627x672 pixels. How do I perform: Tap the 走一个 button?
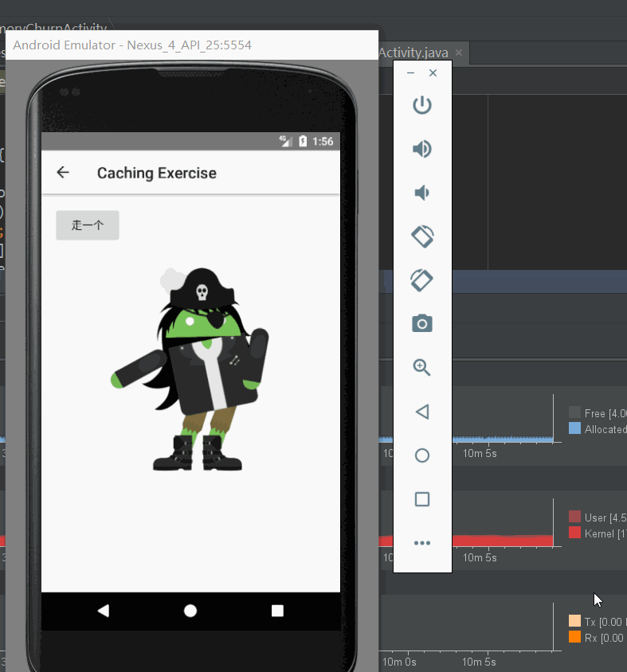click(88, 225)
